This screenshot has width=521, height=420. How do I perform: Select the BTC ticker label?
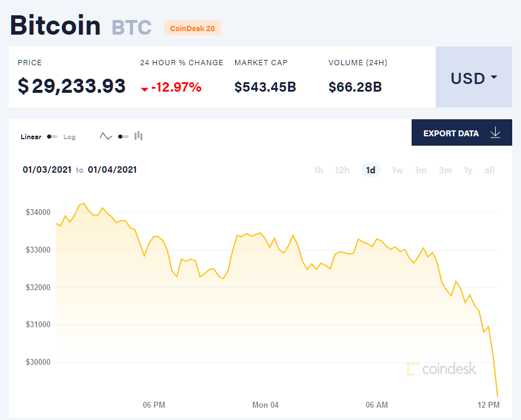click(x=131, y=27)
